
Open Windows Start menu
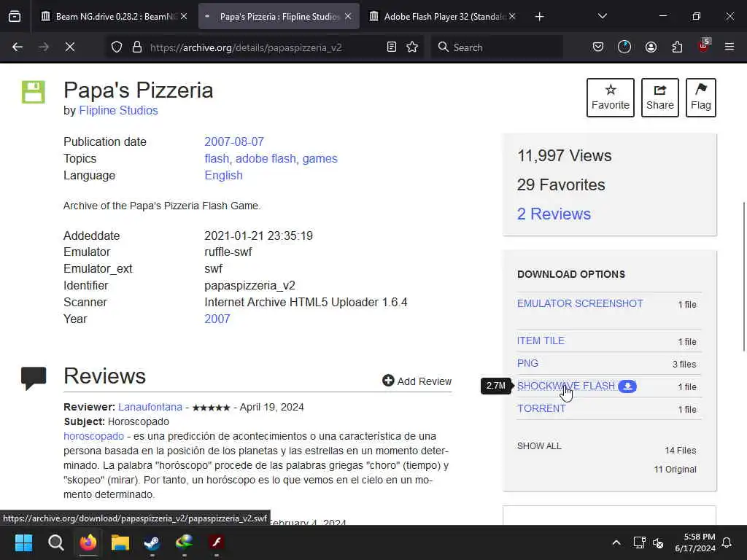(23, 542)
